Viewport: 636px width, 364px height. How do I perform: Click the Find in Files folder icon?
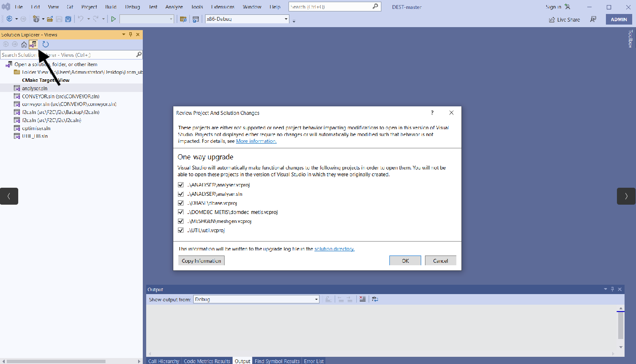183,19
